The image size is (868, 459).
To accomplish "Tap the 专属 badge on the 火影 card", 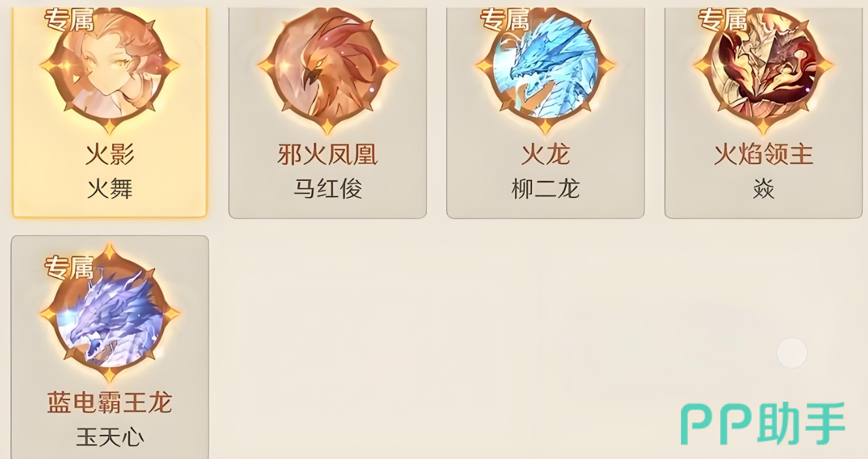I will pos(69,21).
